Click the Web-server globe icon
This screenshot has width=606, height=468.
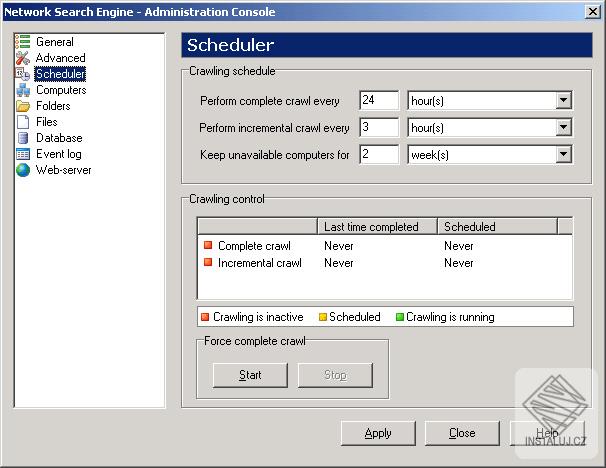(x=23, y=170)
